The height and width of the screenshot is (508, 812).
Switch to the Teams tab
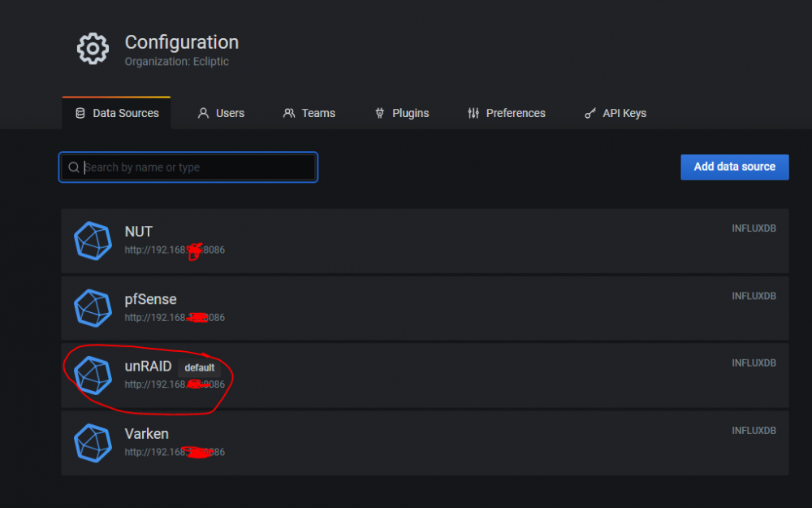pos(309,113)
